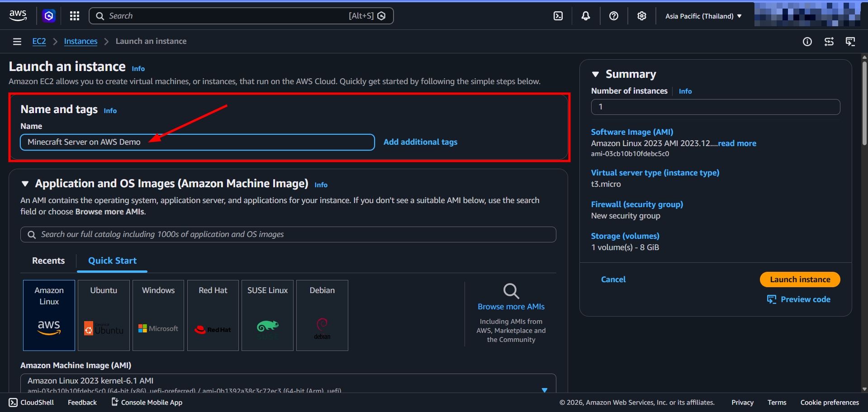This screenshot has width=868, height=412.
Task: Open the info panel icon in breadcrumb bar
Action: [x=807, y=42]
